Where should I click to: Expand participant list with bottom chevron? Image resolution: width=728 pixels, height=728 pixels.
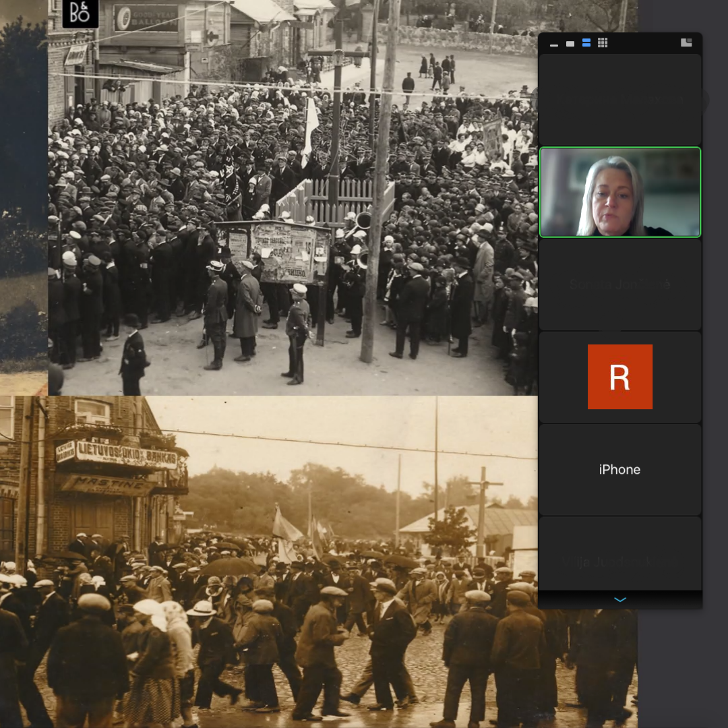pos(620,599)
